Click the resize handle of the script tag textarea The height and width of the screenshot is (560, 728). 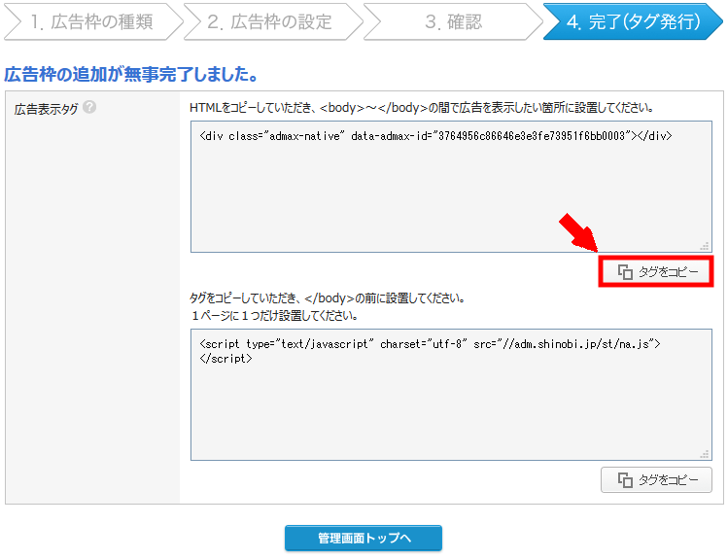(705, 454)
